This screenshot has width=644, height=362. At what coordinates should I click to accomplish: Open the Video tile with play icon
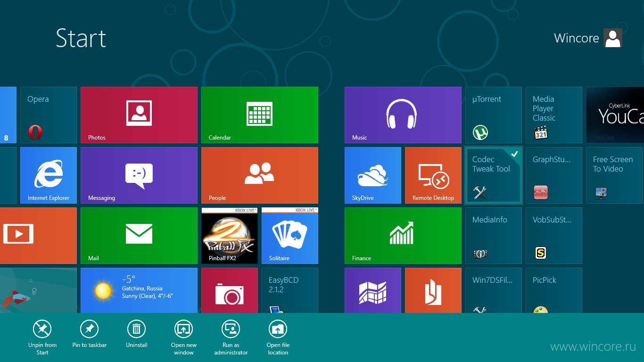[x=38, y=236]
